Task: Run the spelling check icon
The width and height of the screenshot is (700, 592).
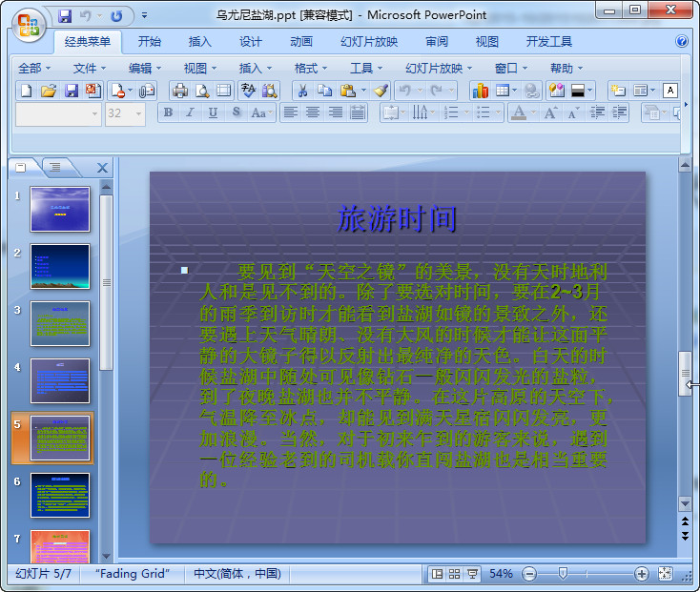Action: click(248, 91)
